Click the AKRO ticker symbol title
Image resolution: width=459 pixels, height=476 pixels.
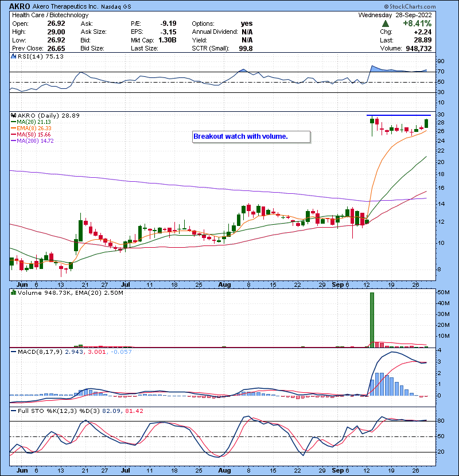pos(20,6)
